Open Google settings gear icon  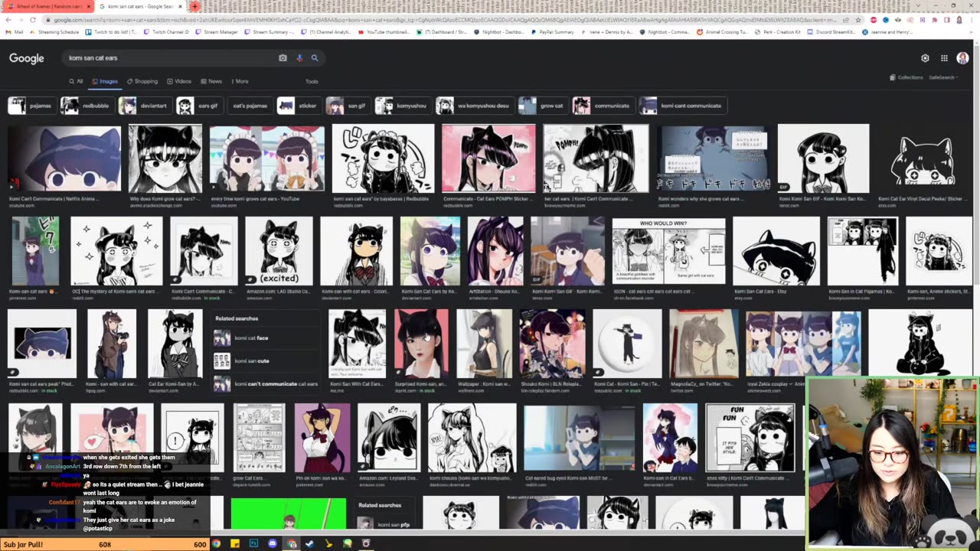[x=925, y=58]
